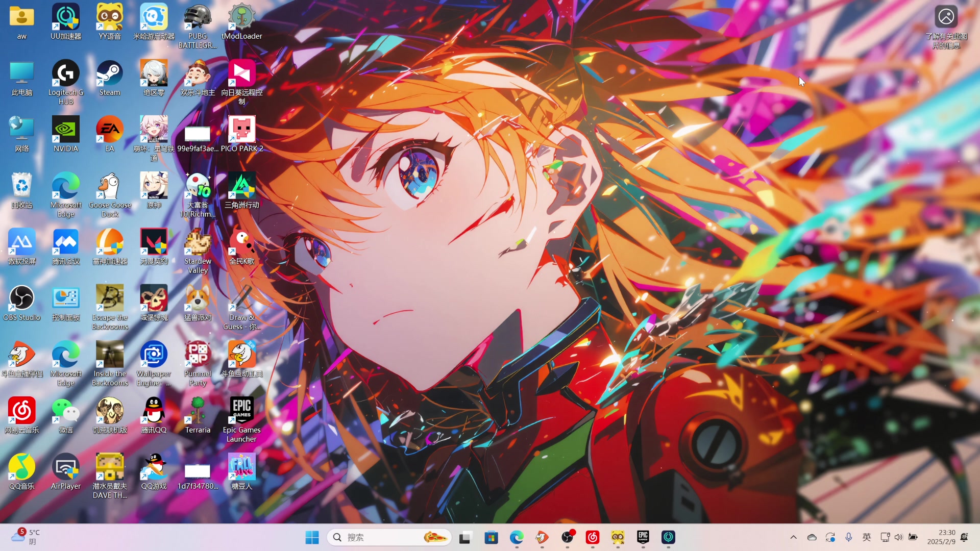Select the OBS Studio desktop icon
Screen dimensions: 980x551
point(22,303)
